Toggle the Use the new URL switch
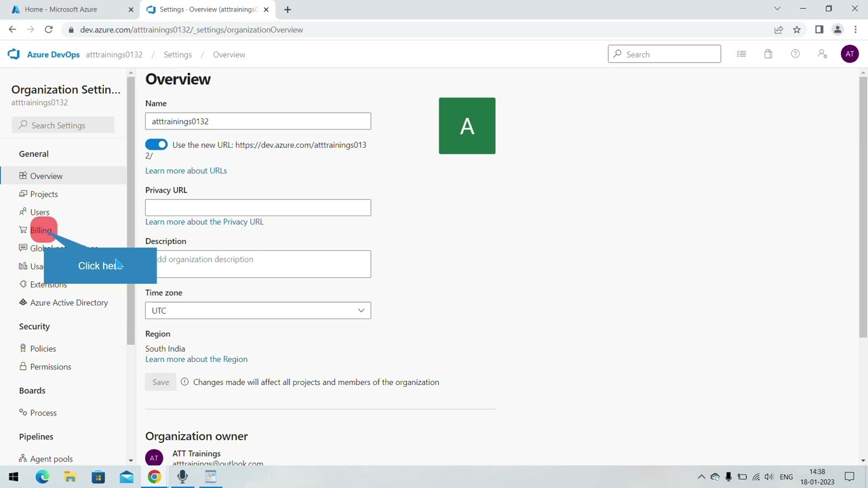The height and width of the screenshot is (488, 868). (x=156, y=144)
